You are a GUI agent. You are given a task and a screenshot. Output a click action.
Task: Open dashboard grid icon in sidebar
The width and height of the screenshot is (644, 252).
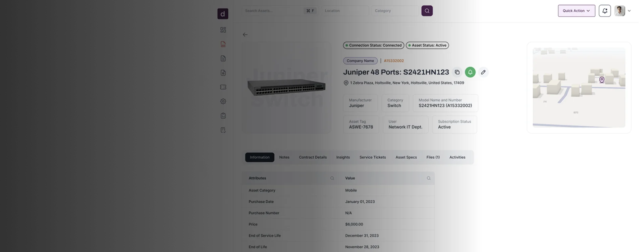(x=223, y=30)
